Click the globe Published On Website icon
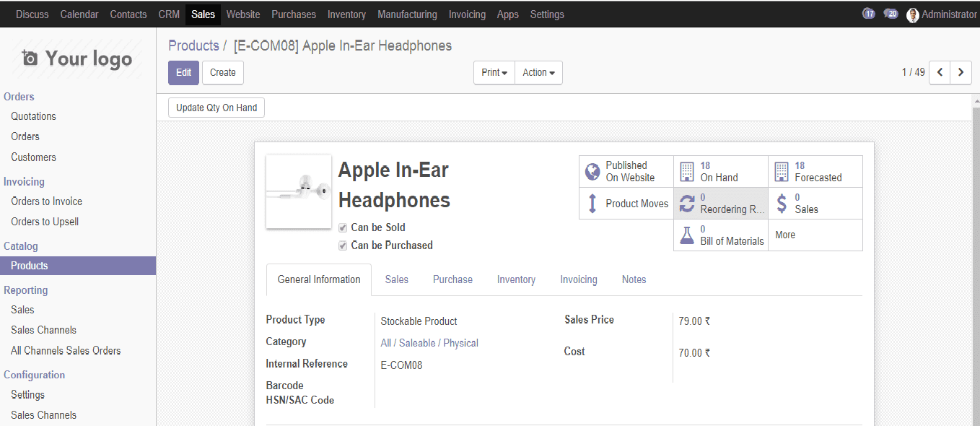The height and width of the screenshot is (426, 980). [592, 172]
